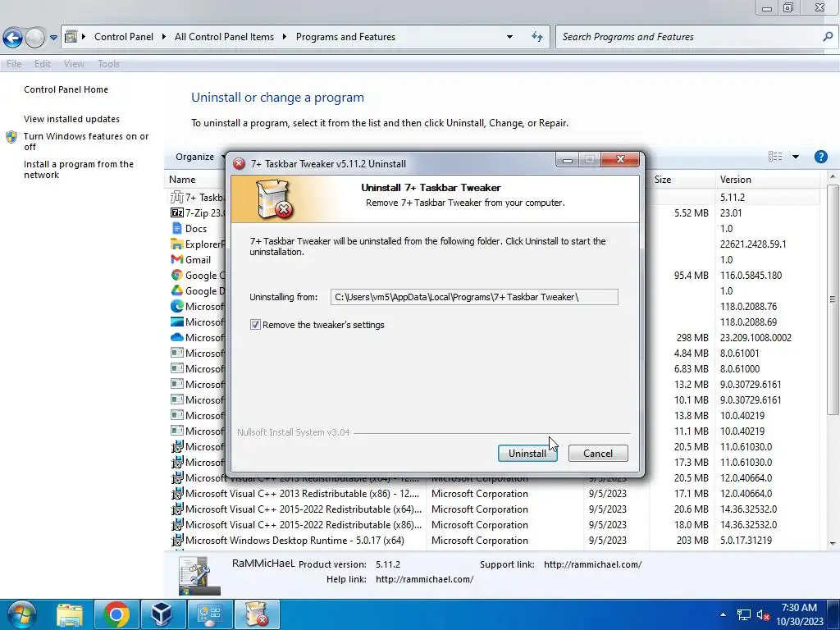Screen dimensions: 840x630
Task: Open Google Chrome from the taskbar
Action: point(116,614)
